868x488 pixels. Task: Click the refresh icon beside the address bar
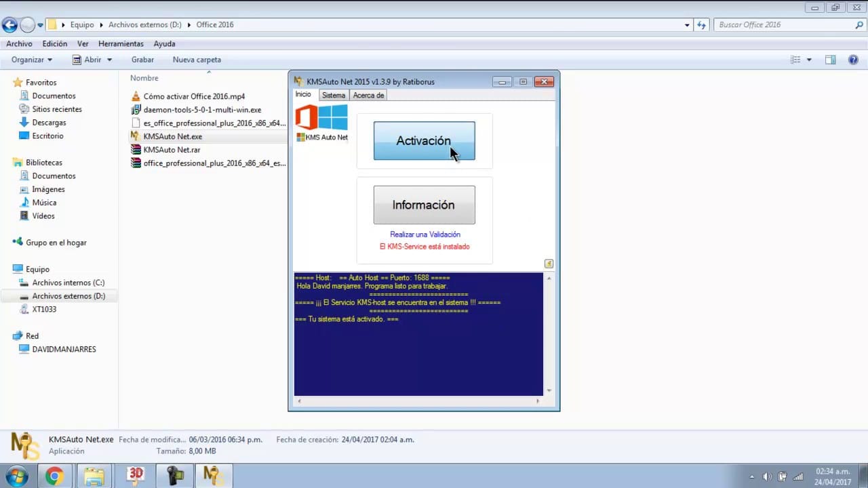[x=701, y=24]
